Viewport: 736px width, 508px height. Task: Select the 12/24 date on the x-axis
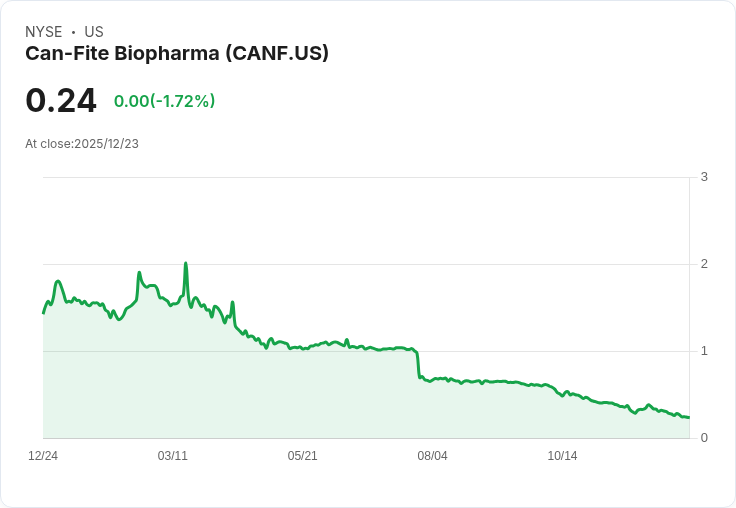[x=43, y=456]
